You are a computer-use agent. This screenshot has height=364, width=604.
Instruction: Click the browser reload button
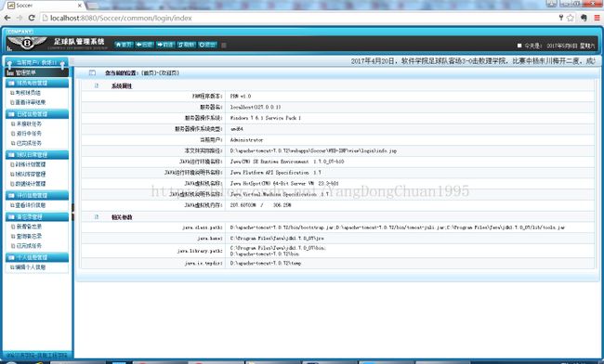[x=32, y=18]
